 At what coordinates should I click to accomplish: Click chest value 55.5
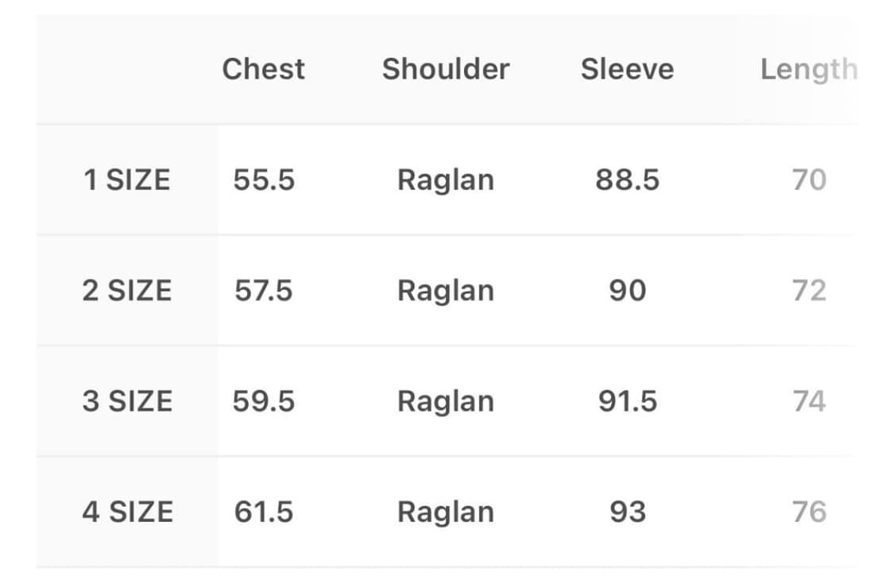click(x=264, y=180)
